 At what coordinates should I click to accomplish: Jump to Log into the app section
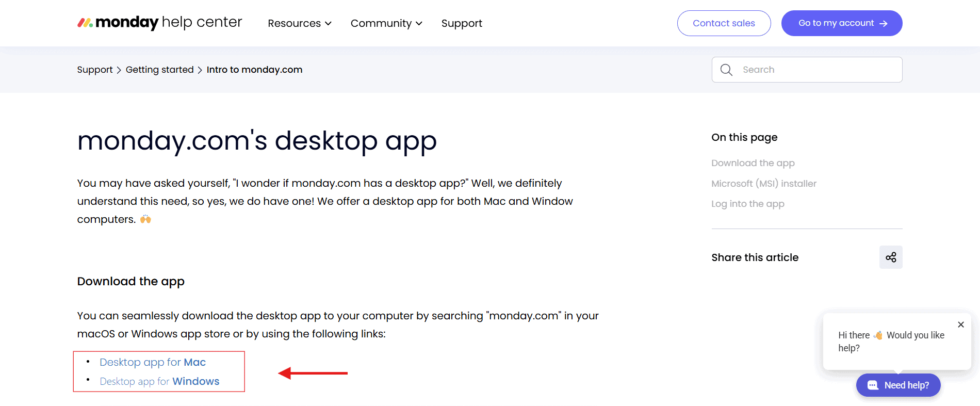tap(748, 204)
